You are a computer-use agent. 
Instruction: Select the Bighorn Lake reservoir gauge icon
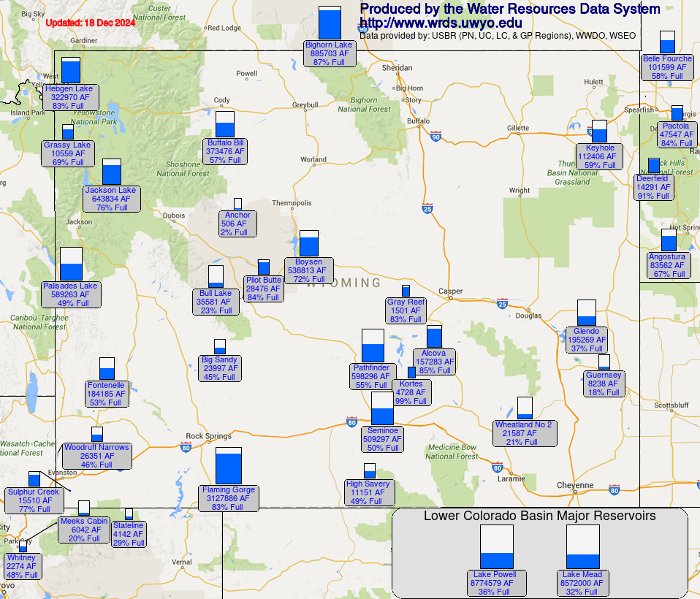(x=330, y=22)
